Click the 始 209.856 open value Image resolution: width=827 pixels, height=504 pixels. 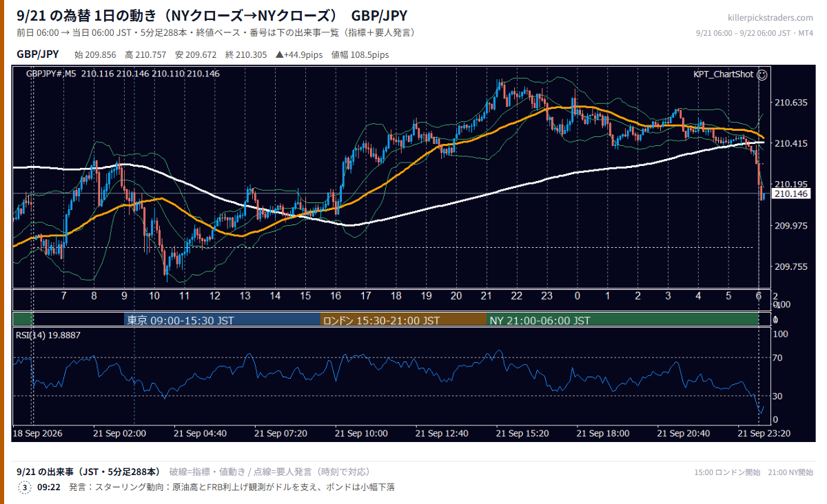point(94,55)
